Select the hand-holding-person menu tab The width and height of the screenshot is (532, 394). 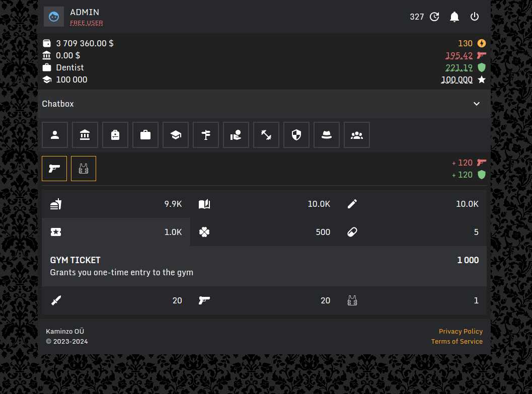point(236,135)
